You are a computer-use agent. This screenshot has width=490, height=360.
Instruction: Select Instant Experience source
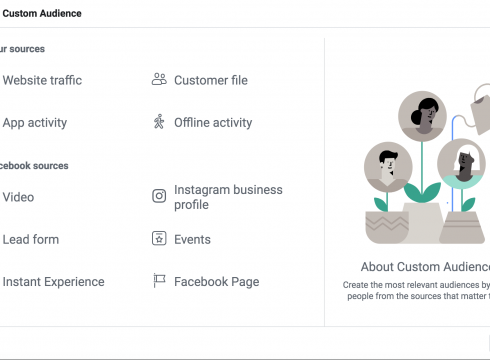[53, 282]
